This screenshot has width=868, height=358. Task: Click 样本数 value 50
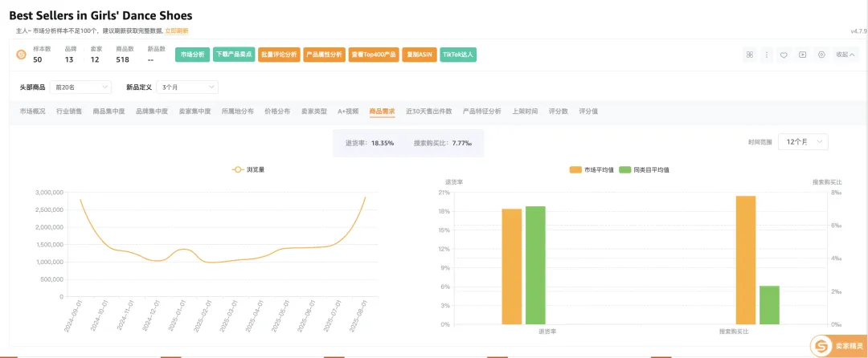(x=38, y=59)
